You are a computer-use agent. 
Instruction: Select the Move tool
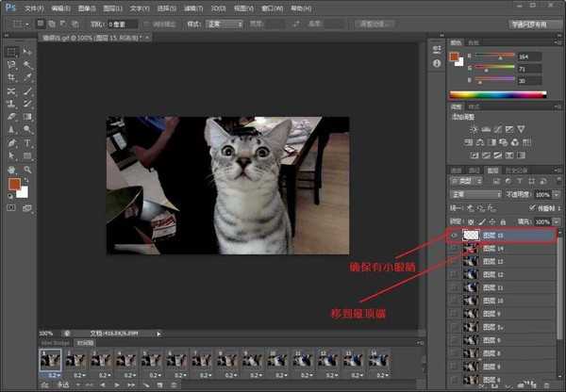click(x=26, y=52)
